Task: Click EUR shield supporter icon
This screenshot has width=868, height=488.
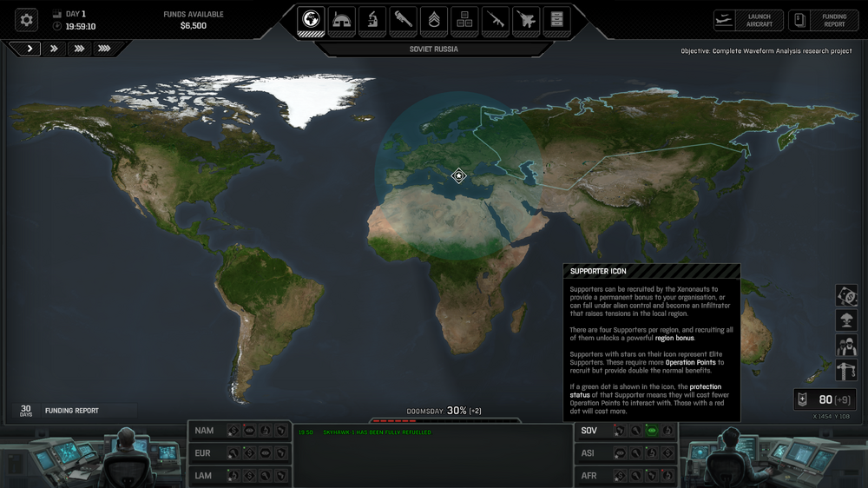Action: click(281, 453)
